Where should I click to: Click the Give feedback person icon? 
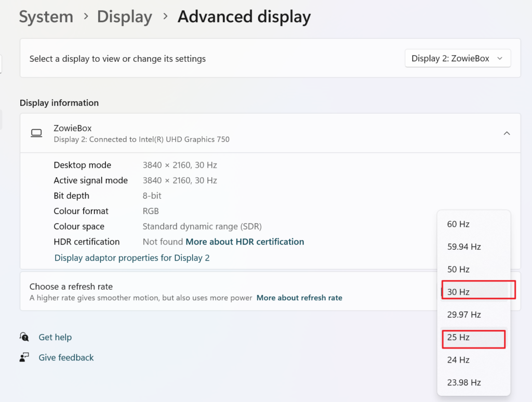(x=24, y=357)
